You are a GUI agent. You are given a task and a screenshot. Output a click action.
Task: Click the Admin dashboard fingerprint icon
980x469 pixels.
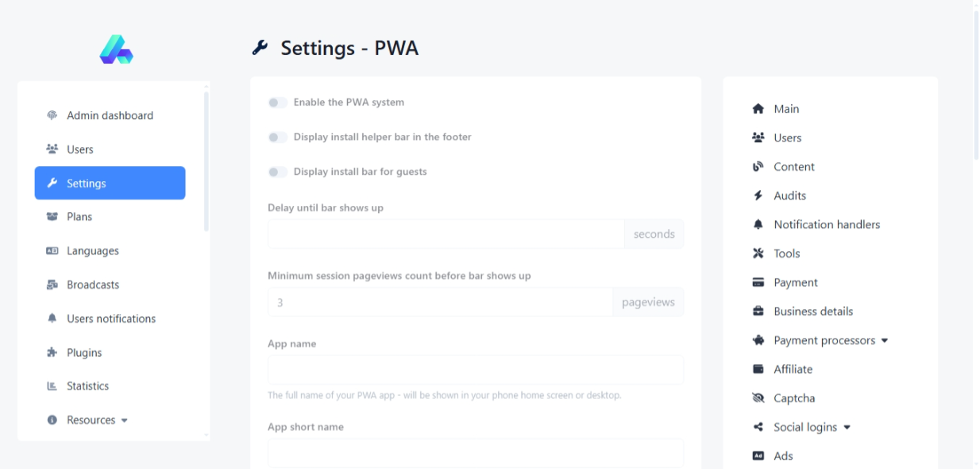click(52, 115)
